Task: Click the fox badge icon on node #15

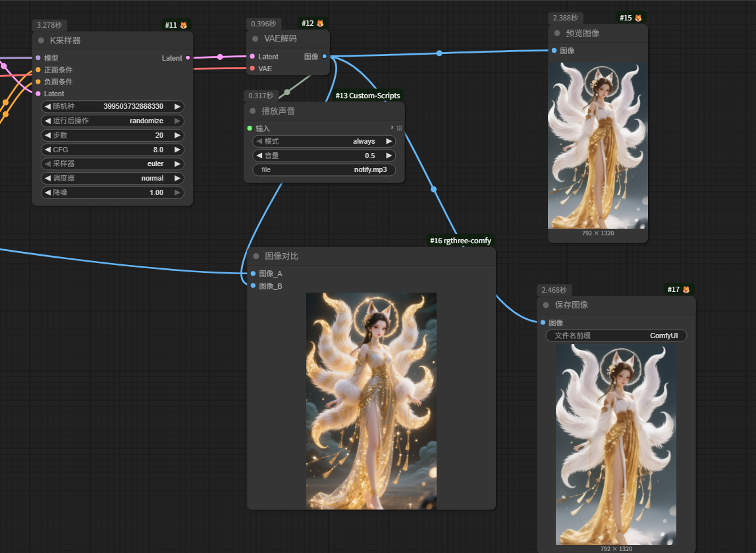Action: click(x=638, y=18)
